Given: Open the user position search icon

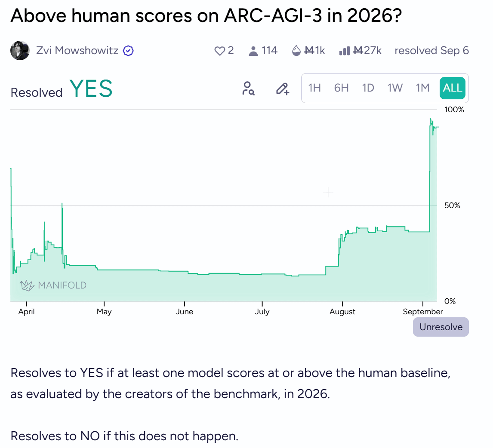Looking at the screenshot, I should pos(248,88).
